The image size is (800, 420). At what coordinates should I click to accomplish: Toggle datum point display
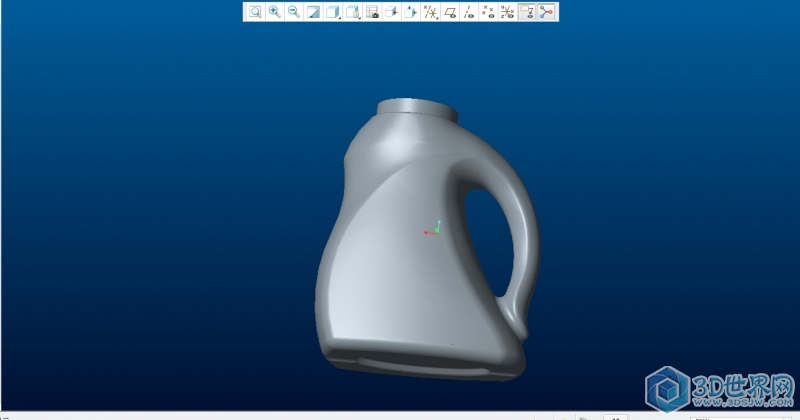tap(488, 12)
